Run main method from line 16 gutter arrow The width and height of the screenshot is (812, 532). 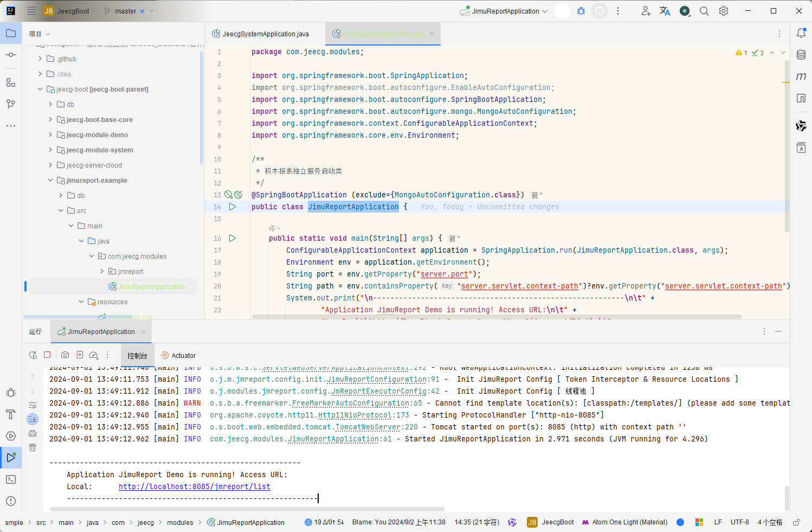click(233, 238)
